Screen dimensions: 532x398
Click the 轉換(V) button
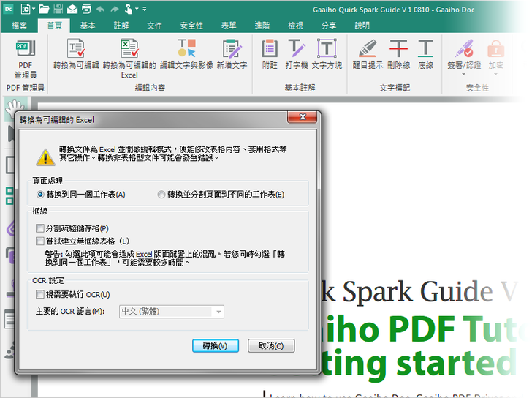tap(216, 346)
